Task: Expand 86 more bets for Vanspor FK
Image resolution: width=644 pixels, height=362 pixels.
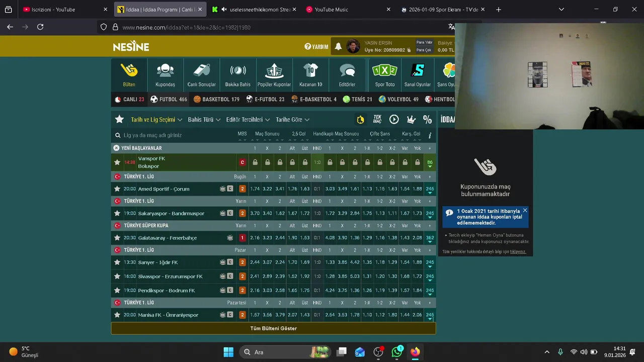Action: pyautogui.click(x=430, y=163)
